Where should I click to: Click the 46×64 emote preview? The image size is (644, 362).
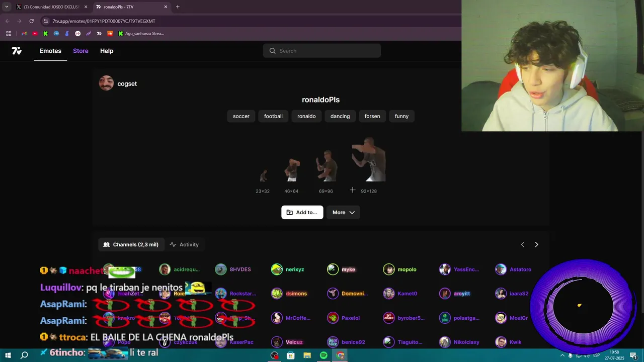(292, 170)
